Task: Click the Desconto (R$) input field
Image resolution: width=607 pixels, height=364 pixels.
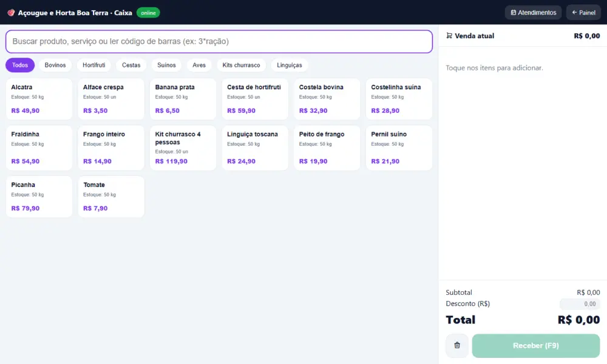Action: (580, 304)
